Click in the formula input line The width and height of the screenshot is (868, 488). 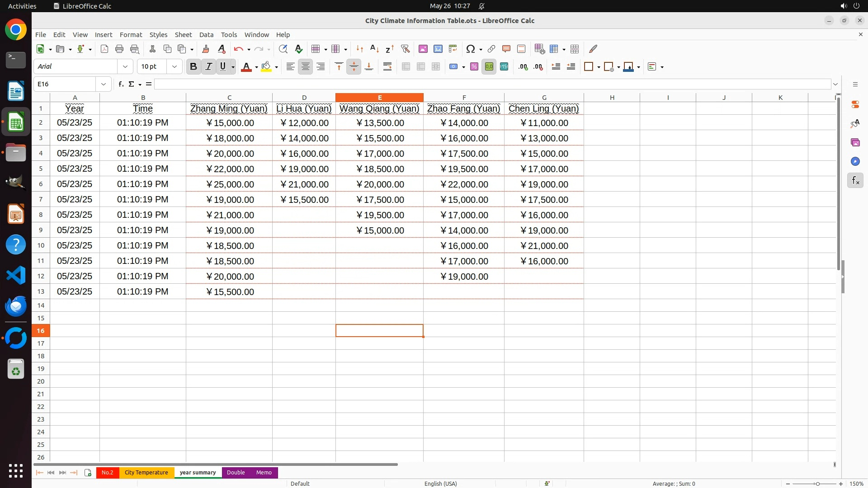(492, 84)
